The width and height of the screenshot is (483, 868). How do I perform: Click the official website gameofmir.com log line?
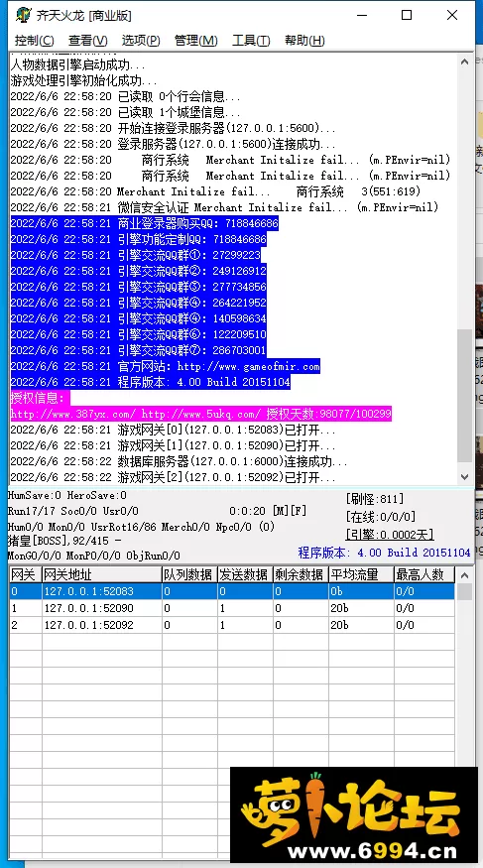pyautogui.click(x=166, y=366)
